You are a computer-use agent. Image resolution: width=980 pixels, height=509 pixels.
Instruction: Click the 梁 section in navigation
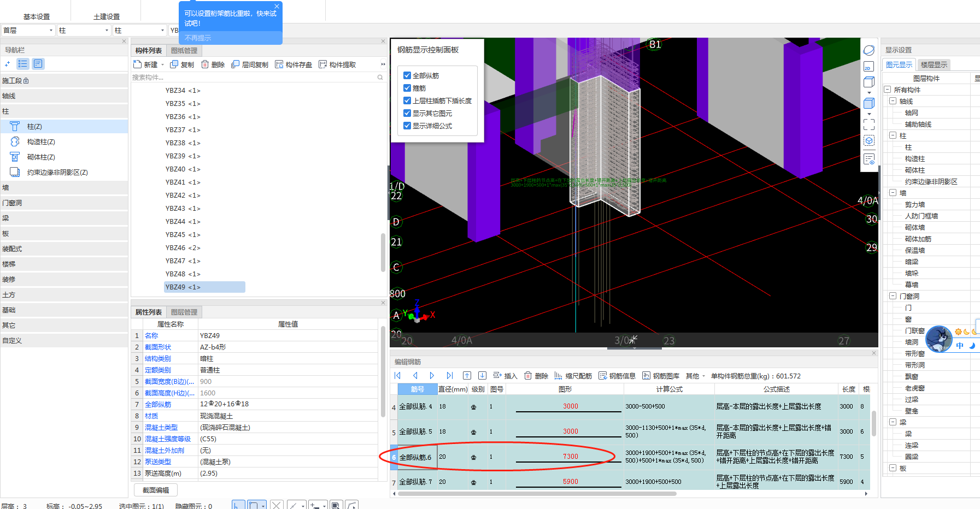pos(64,218)
